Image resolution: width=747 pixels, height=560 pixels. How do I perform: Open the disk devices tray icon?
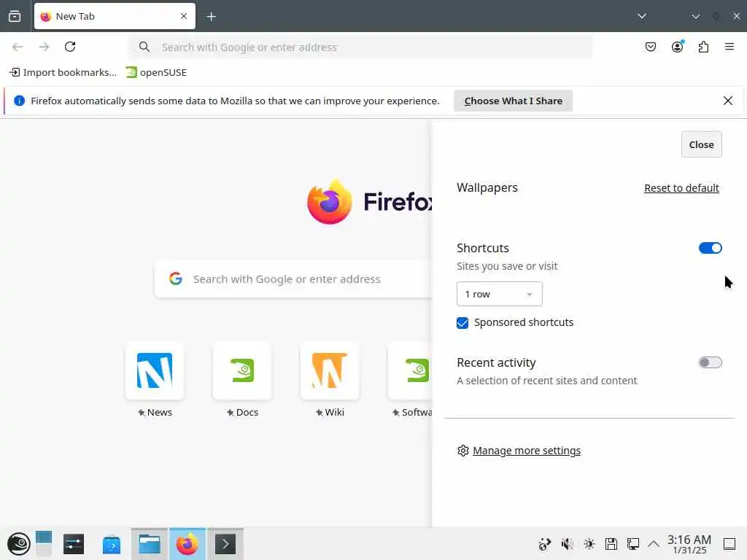pyautogui.click(x=611, y=544)
